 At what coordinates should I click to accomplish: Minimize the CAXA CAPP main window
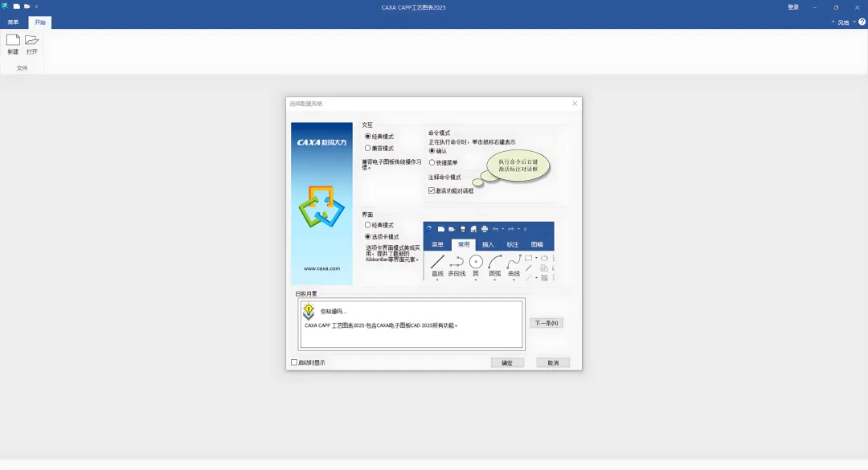pos(815,7)
